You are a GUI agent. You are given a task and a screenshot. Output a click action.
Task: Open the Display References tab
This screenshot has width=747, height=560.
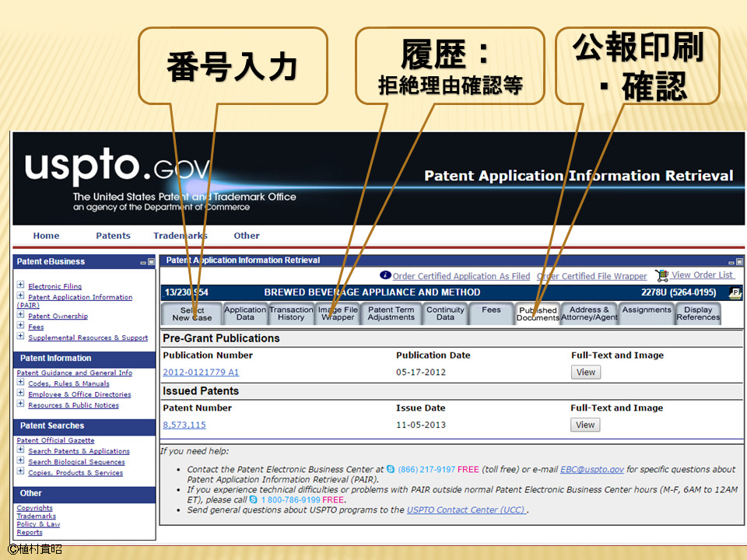698,313
